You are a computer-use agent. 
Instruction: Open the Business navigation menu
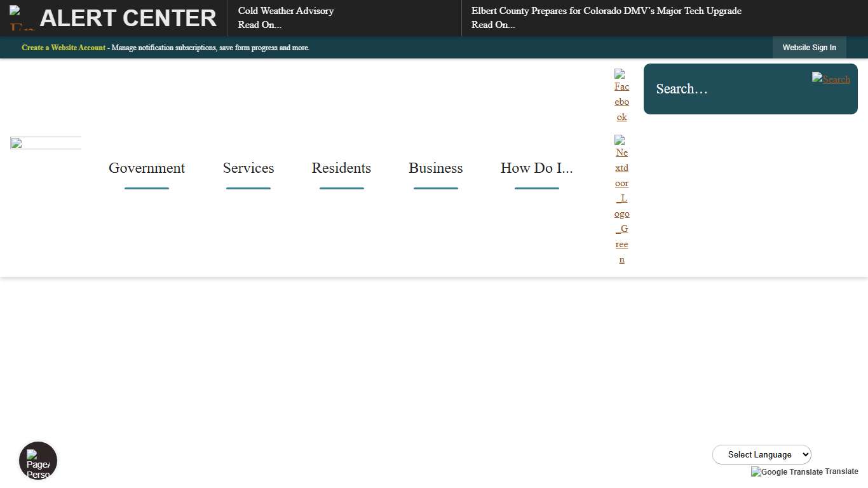click(x=435, y=168)
